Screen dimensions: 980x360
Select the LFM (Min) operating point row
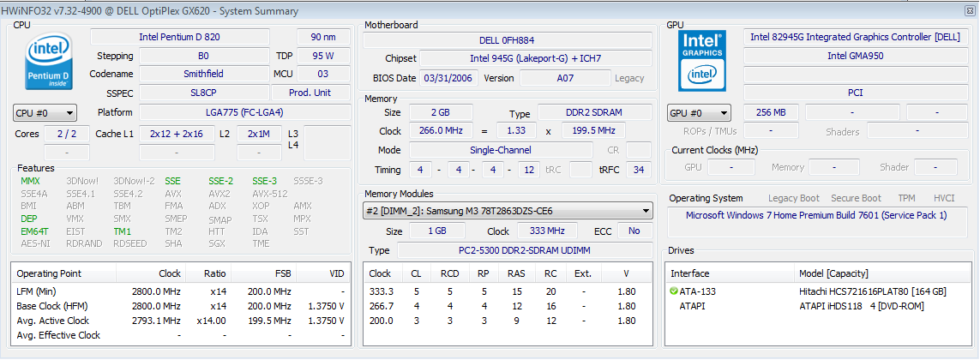(181, 292)
